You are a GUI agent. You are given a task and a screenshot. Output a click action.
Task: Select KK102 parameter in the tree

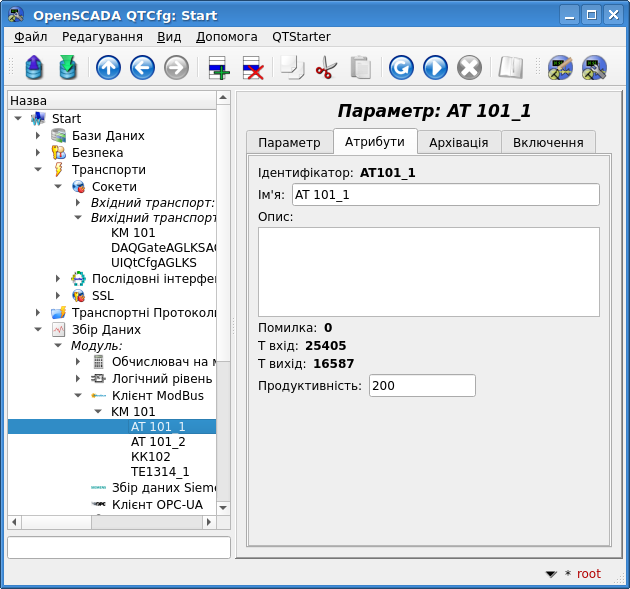coord(151,457)
